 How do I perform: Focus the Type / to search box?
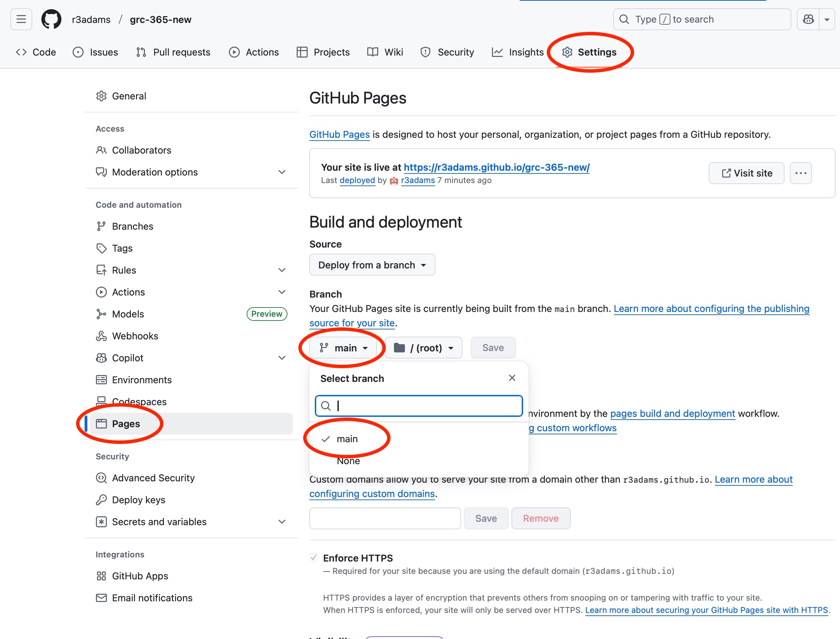702,19
